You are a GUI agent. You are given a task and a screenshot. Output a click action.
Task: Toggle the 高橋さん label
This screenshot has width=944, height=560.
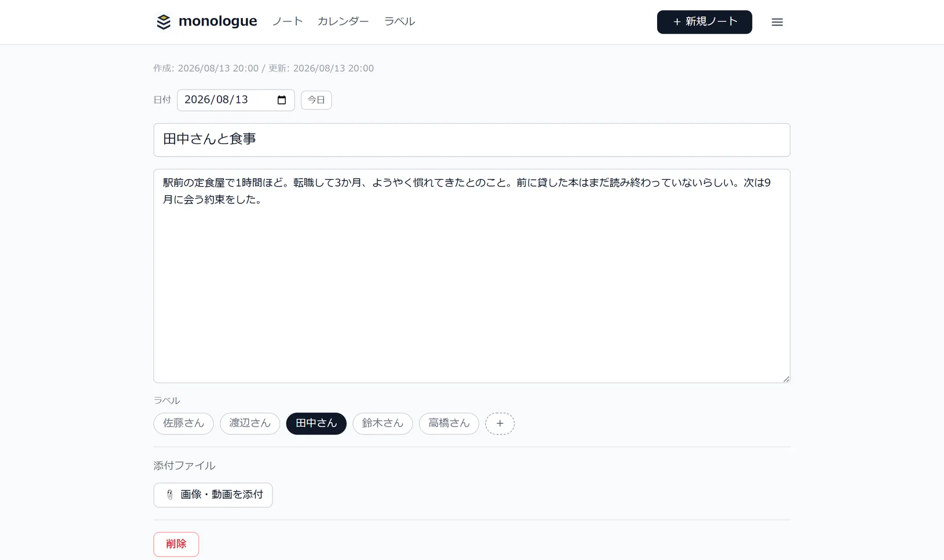[x=449, y=424]
